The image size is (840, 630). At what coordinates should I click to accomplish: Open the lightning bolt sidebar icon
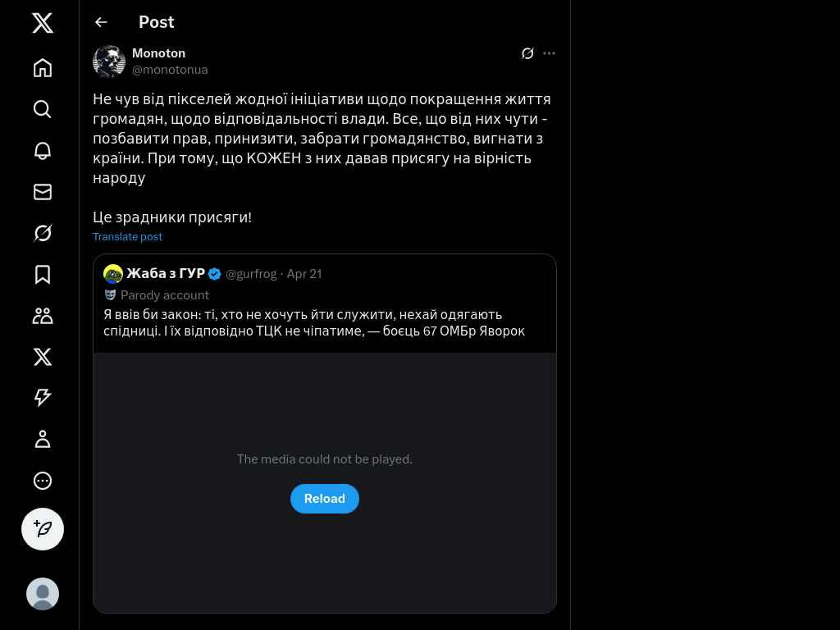tap(43, 398)
